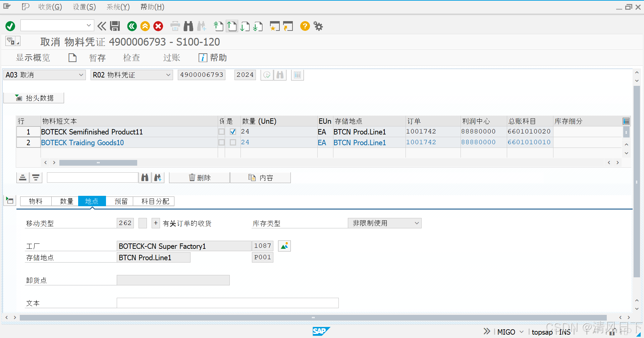Click the 文本 text input field
The height and width of the screenshot is (338, 644).
click(x=228, y=303)
